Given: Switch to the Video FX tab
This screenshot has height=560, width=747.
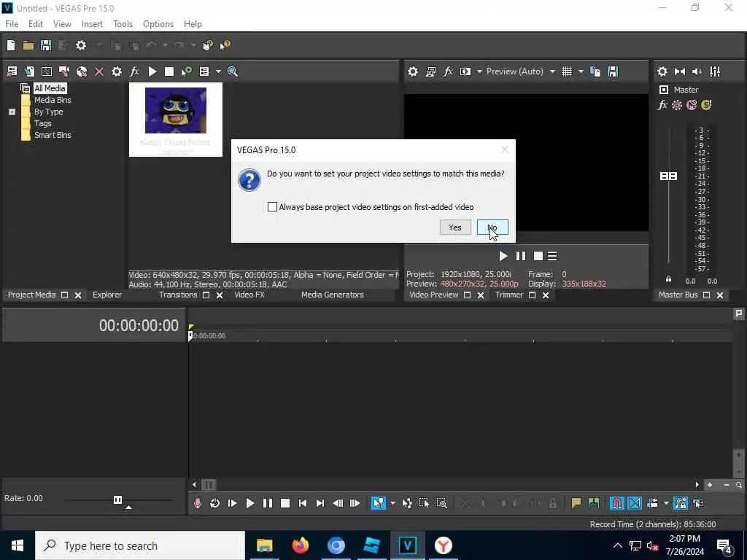Looking at the screenshot, I should pyautogui.click(x=249, y=295).
